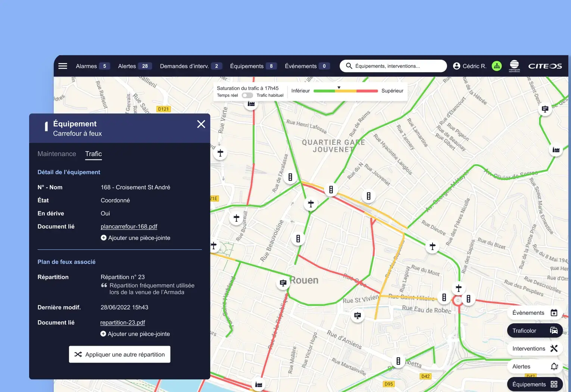Click the message sign marker near Rouen label

pyautogui.click(x=283, y=283)
